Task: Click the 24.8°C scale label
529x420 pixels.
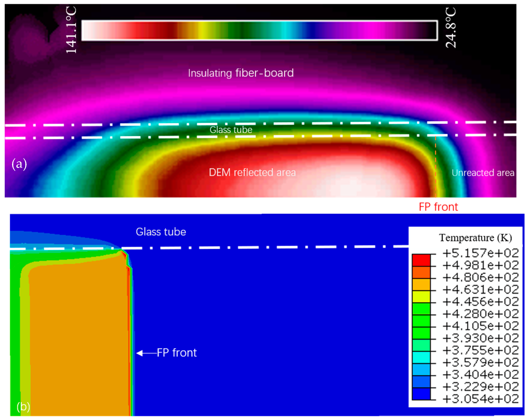Action: click(x=451, y=28)
